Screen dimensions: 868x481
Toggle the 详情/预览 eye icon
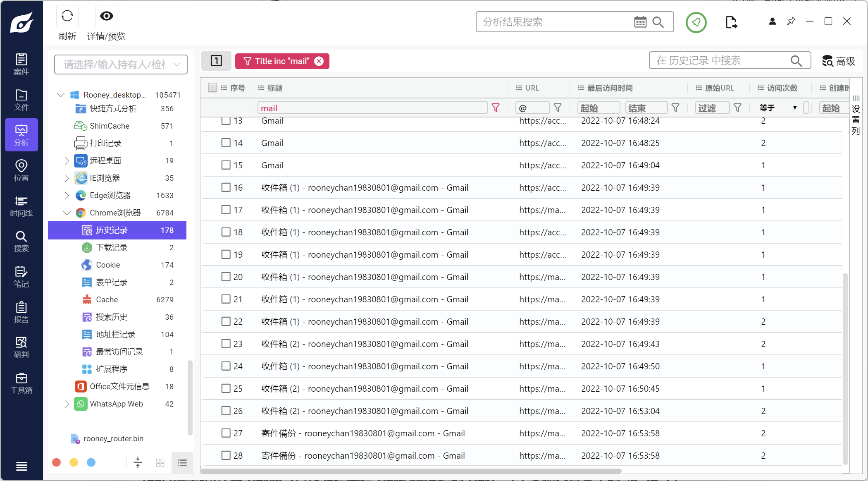pos(106,16)
